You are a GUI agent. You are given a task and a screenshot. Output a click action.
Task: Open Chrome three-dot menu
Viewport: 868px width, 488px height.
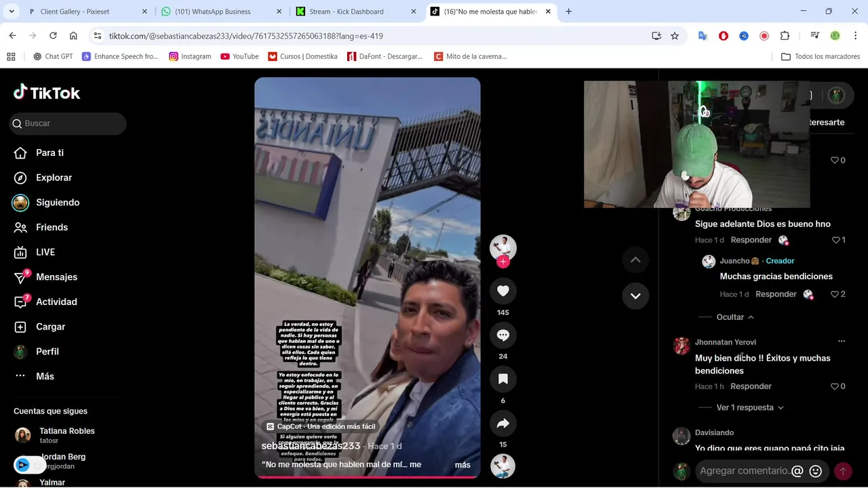855,36
